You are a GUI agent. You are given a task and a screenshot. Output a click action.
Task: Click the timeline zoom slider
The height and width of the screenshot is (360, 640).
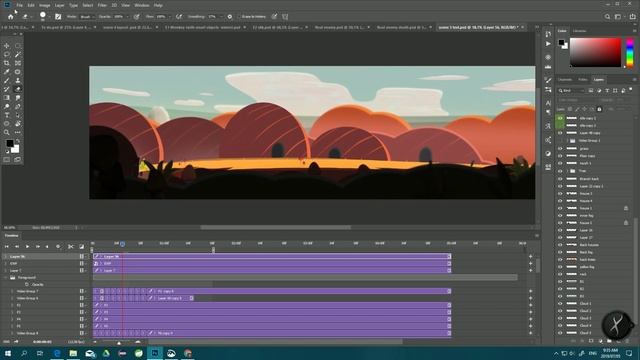pyautogui.click(x=119, y=342)
